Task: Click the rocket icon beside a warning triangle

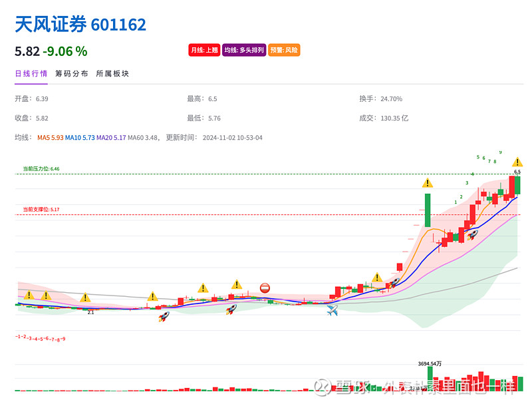Action: click(x=394, y=283)
